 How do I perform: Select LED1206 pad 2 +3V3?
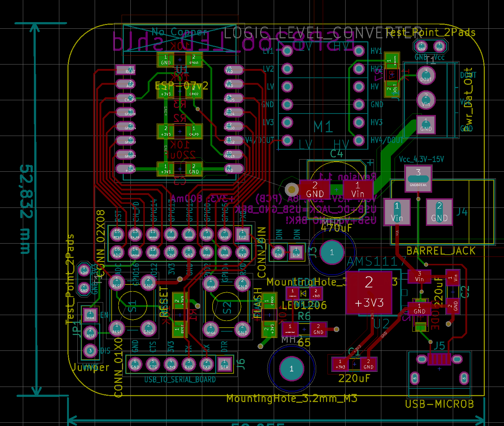316,293
